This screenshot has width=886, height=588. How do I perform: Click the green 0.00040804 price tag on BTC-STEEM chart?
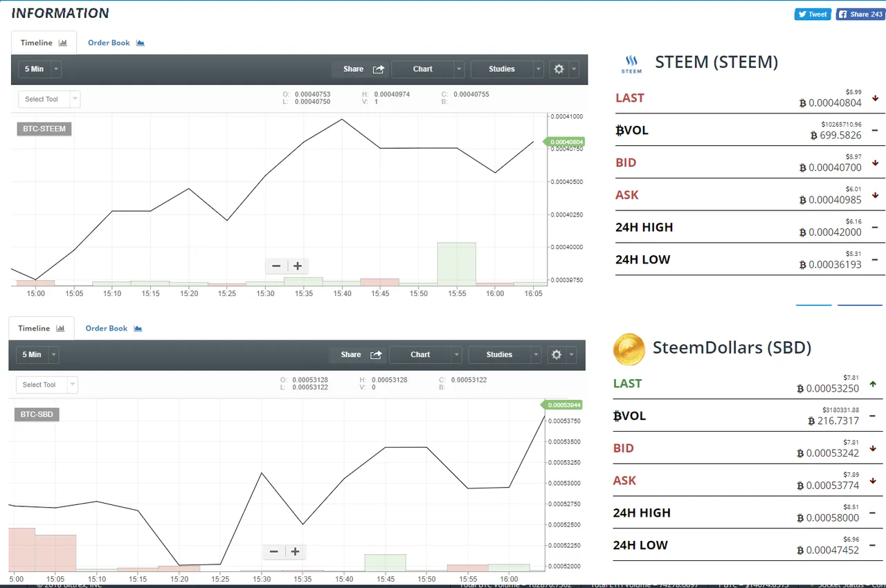[x=565, y=142]
